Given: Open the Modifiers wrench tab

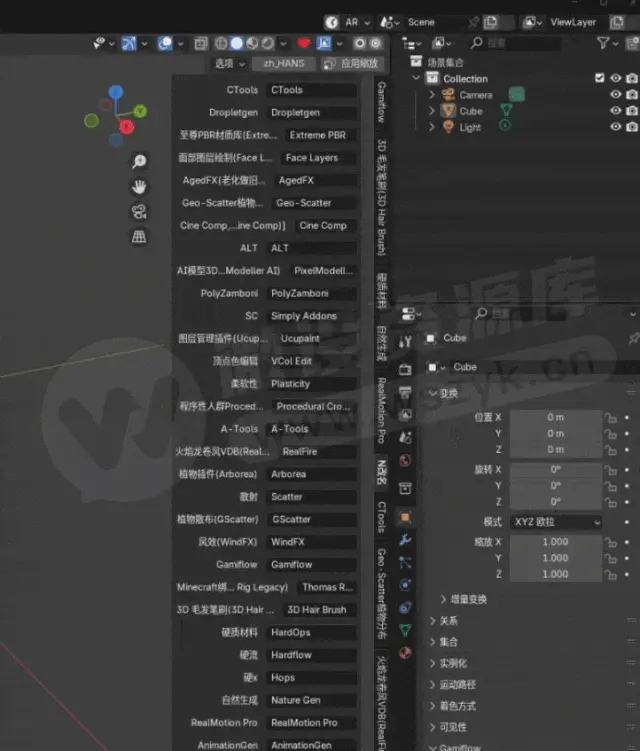Looking at the screenshot, I should point(405,540).
